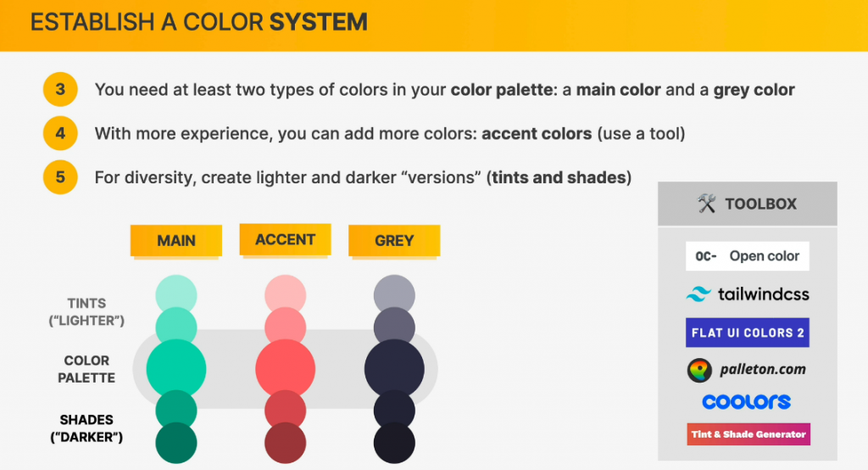Pick the large main green palette circle
Screen dimensions: 868x470
click(x=176, y=368)
